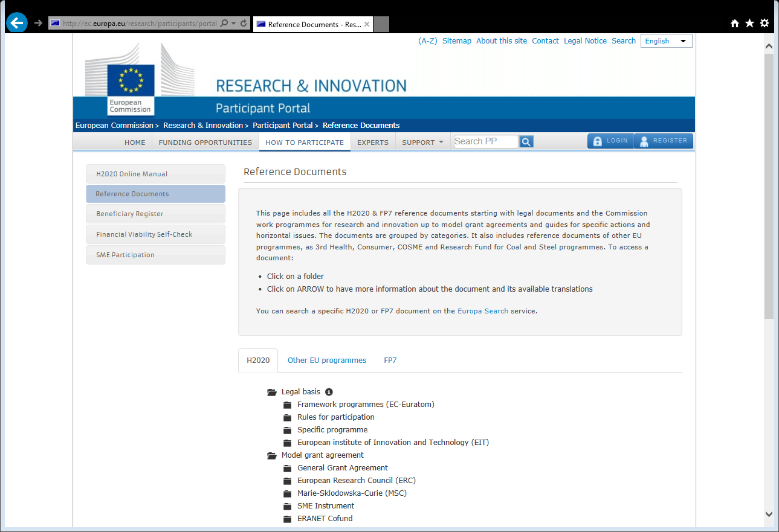The width and height of the screenshot is (779, 532).
Task: Click the scrollbar up arrow
Action: (x=769, y=46)
